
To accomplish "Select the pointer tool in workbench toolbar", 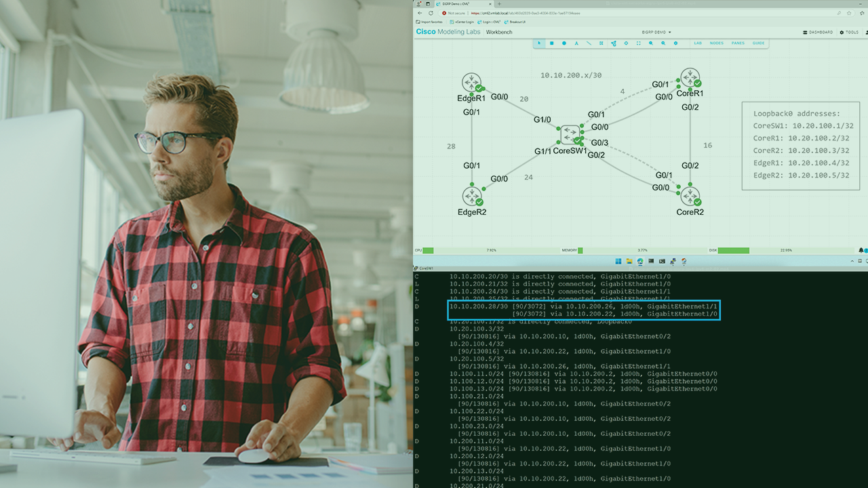I will tap(540, 43).
